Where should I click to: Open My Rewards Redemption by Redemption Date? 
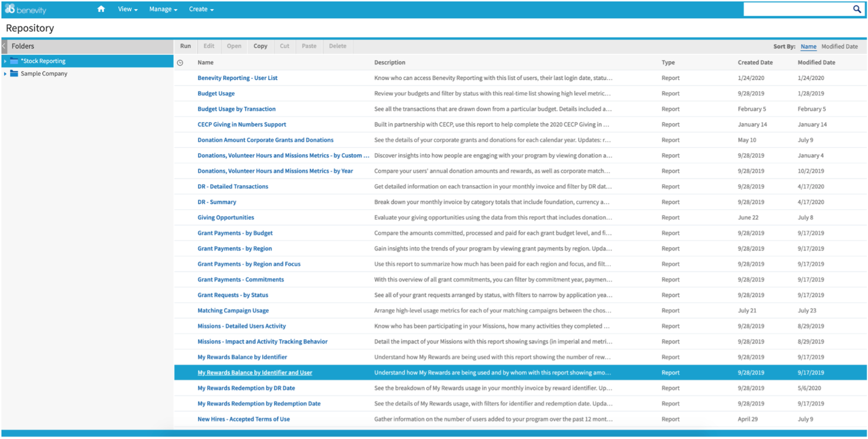[x=259, y=404]
